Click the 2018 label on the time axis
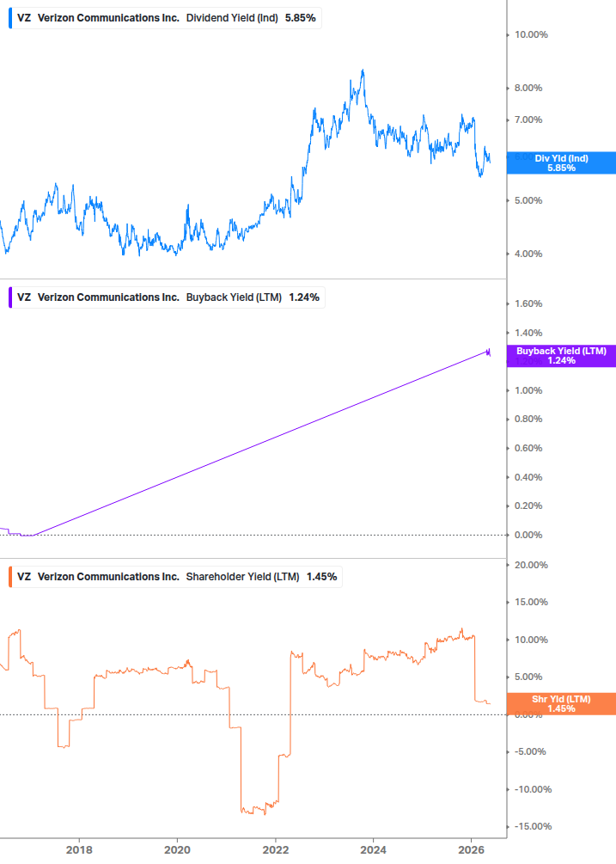The image size is (616, 864). tap(79, 850)
